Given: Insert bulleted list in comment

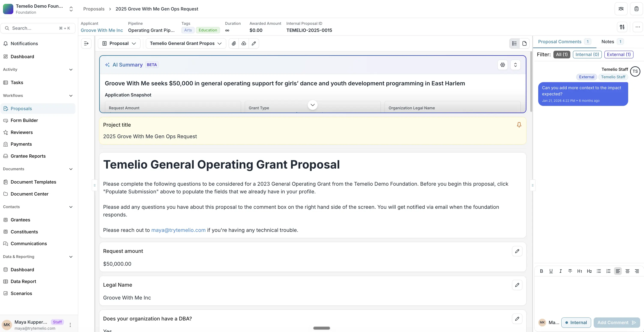Looking at the screenshot, I should click(x=599, y=271).
